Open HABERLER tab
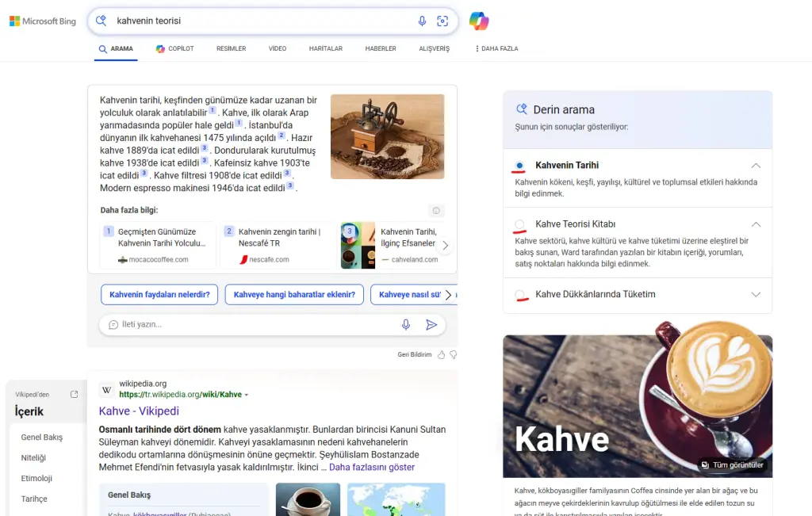This screenshot has width=812, height=516. (381, 48)
